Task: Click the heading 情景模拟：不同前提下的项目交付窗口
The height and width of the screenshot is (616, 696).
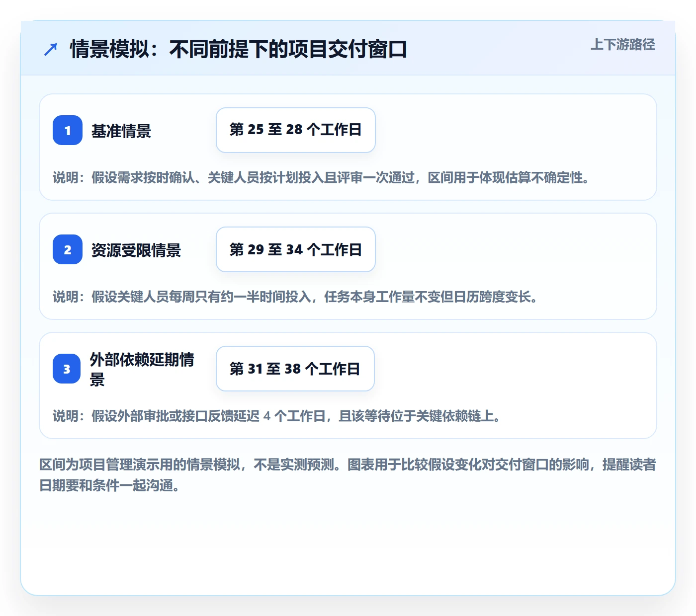Action: coord(239,50)
